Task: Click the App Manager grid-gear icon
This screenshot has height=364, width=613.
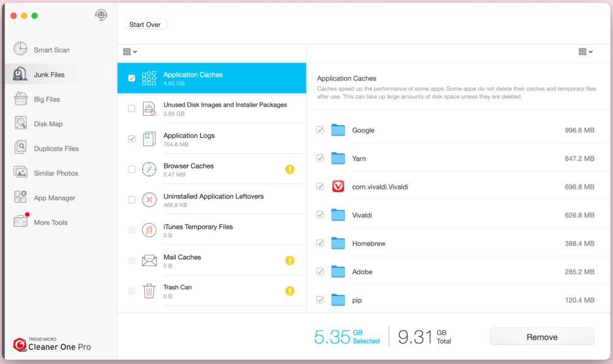Action: pyautogui.click(x=20, y=197)
